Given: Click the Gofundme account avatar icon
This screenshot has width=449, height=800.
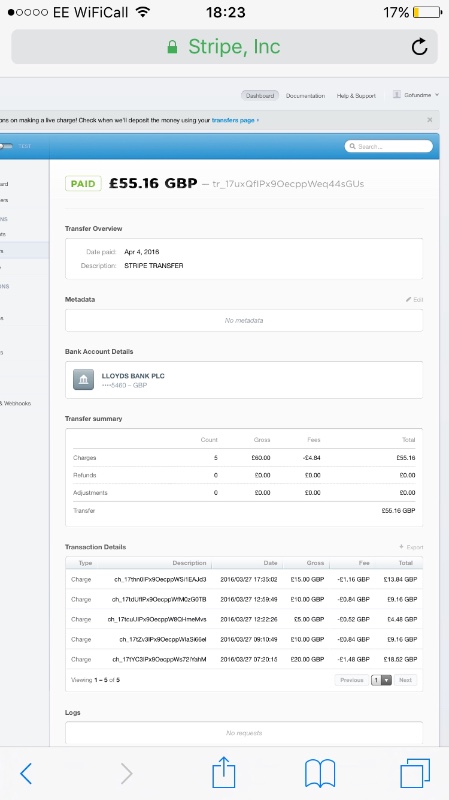Looking at the screenshot, I should coord(396,94).
